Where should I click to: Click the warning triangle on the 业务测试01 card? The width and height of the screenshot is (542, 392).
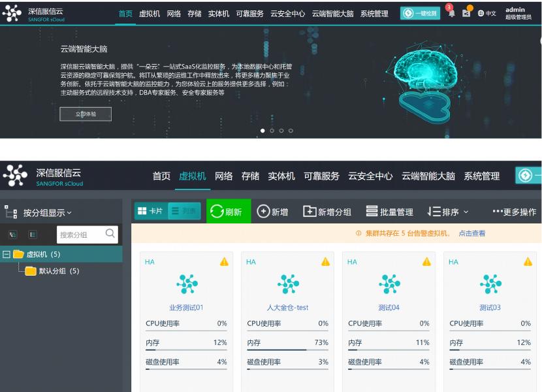click(x=224, y=261)
